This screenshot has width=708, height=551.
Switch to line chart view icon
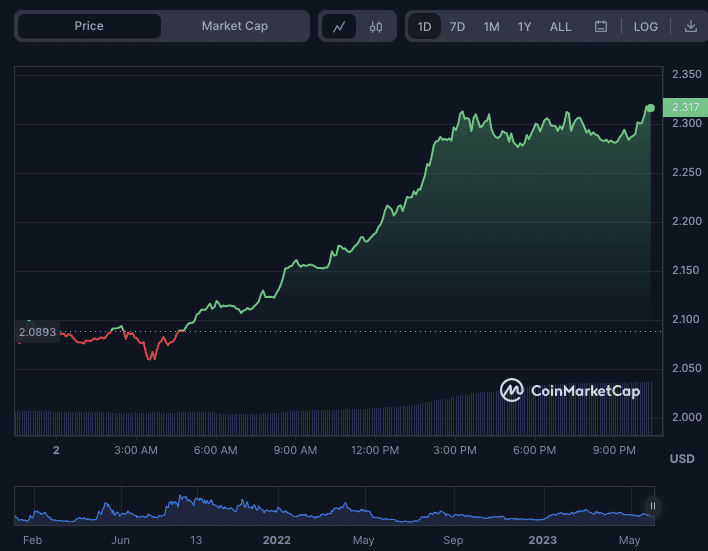tap(340, 27)
